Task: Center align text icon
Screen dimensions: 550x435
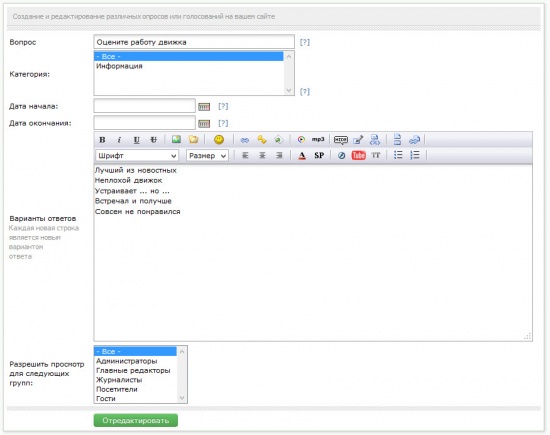Action: point(262,155)
